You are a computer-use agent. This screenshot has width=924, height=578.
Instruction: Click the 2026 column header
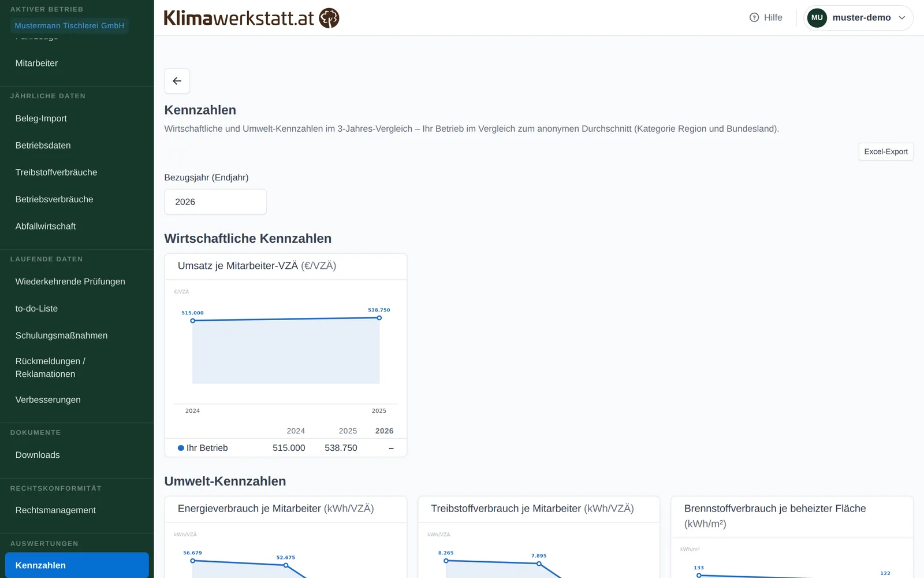(384, 431)
